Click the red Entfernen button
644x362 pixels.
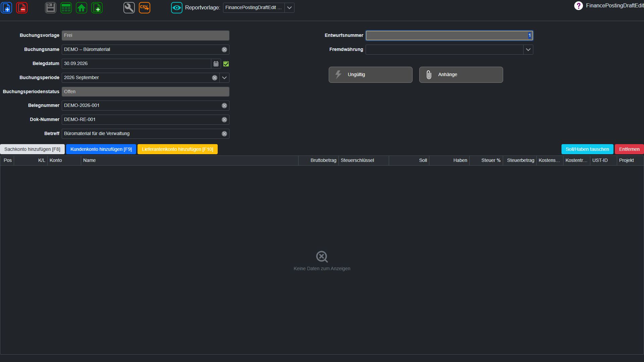(629, 149)
